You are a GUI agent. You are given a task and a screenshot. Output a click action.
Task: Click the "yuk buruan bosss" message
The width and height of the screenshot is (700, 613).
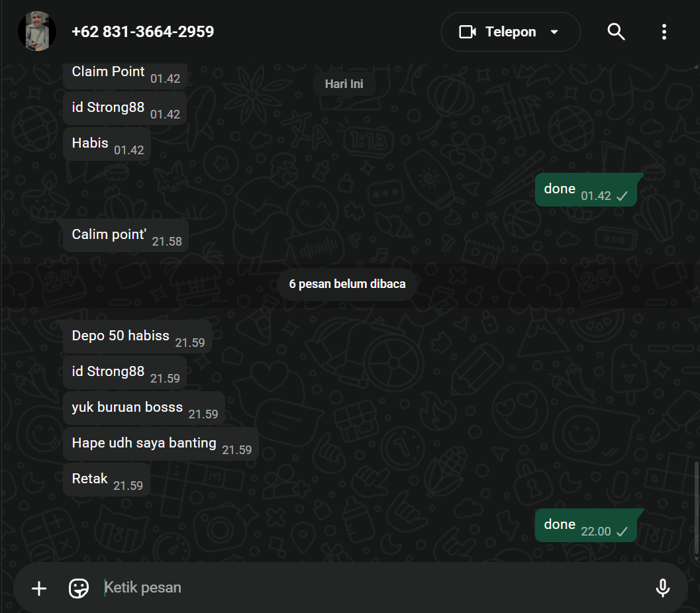click(x=144, y=408)
